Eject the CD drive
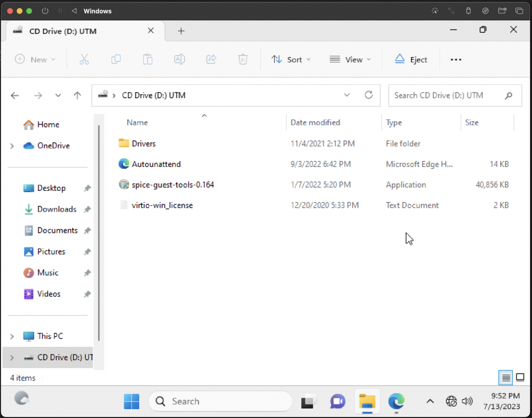532x418 pixels. point(411,59)
